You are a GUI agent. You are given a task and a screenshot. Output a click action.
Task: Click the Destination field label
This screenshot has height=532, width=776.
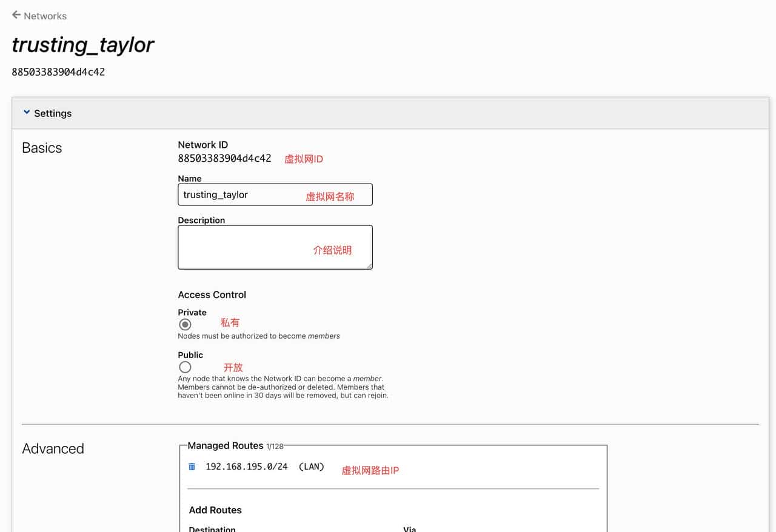212,528
